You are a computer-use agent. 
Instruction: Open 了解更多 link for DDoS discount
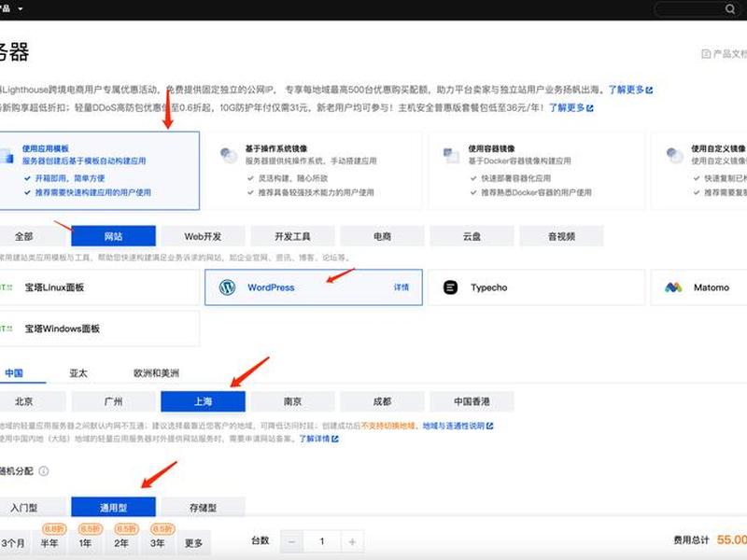(571, 107)
